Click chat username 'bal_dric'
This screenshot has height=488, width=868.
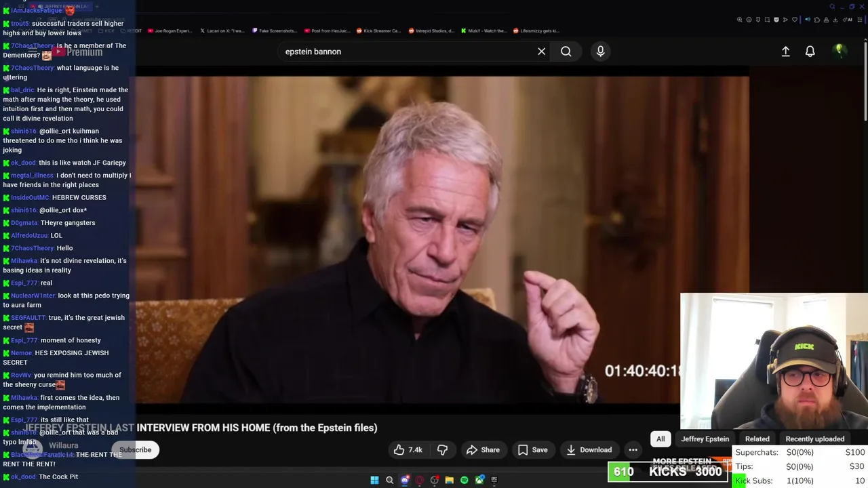point(22,89)
